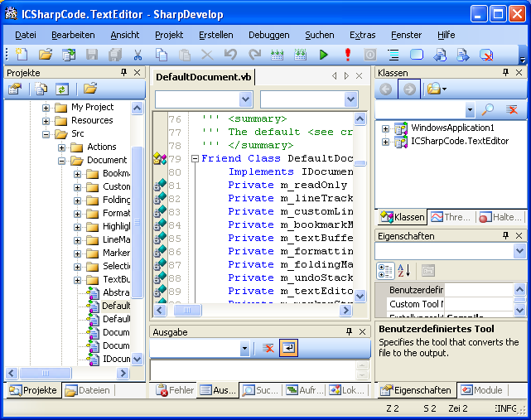Click the back arrow in Klassen panel
This screenshot has height=420, width=531.
pyautogui.click(x=386, y=89)
